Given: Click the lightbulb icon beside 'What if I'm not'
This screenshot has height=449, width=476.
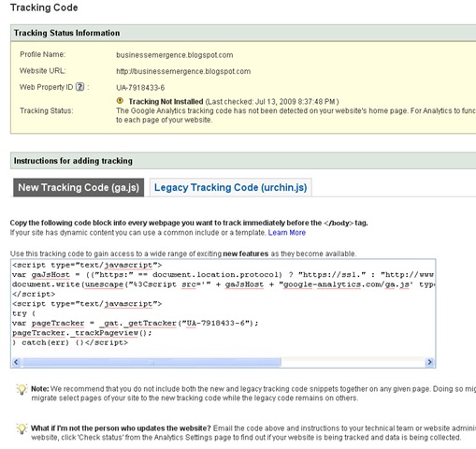Looking at the screenshot, I should pos(22,428).
